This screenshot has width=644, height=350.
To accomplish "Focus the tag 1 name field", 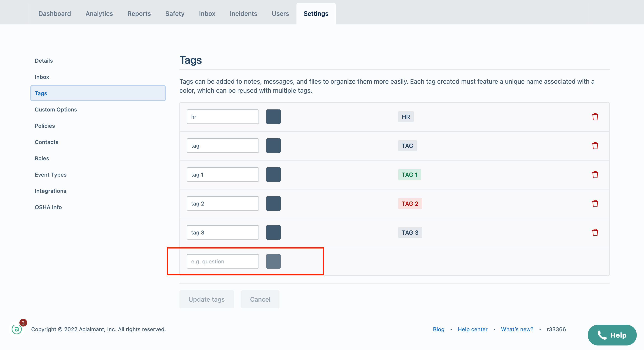I will (x=223, y=175).
